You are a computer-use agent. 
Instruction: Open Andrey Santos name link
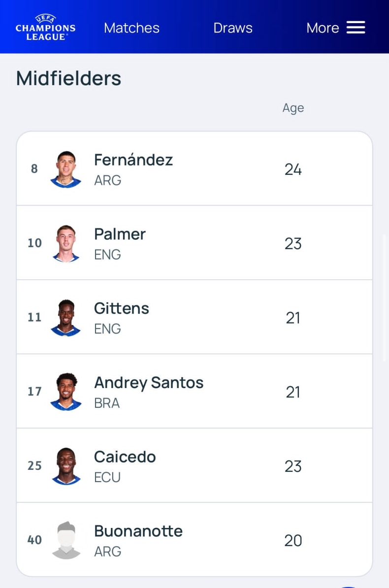tap(149, 383)
